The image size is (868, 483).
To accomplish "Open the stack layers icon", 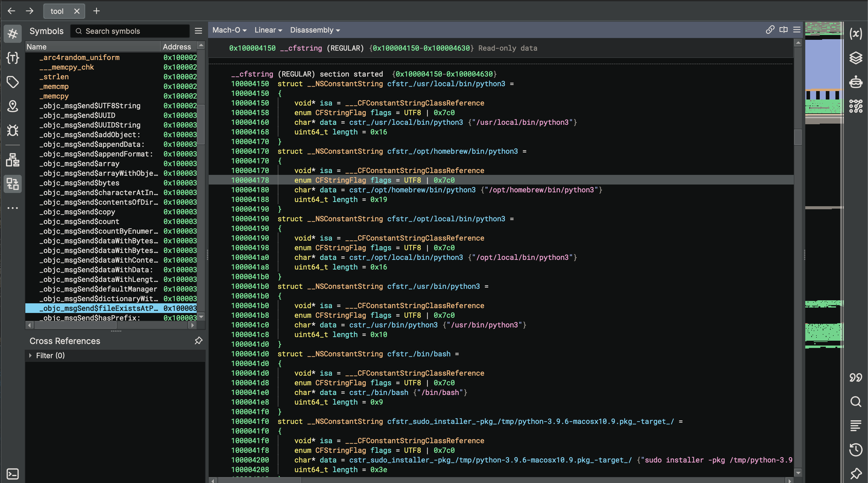I will [x=856, y=58].
